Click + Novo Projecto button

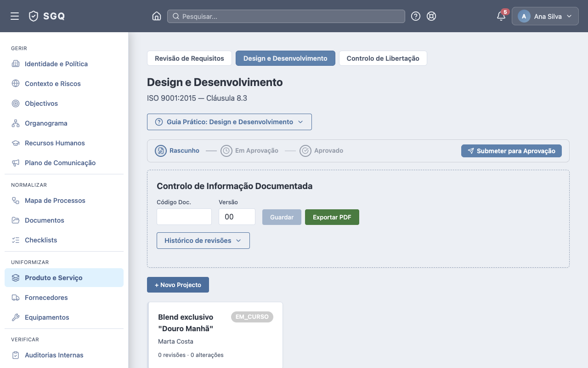point(178,285)
